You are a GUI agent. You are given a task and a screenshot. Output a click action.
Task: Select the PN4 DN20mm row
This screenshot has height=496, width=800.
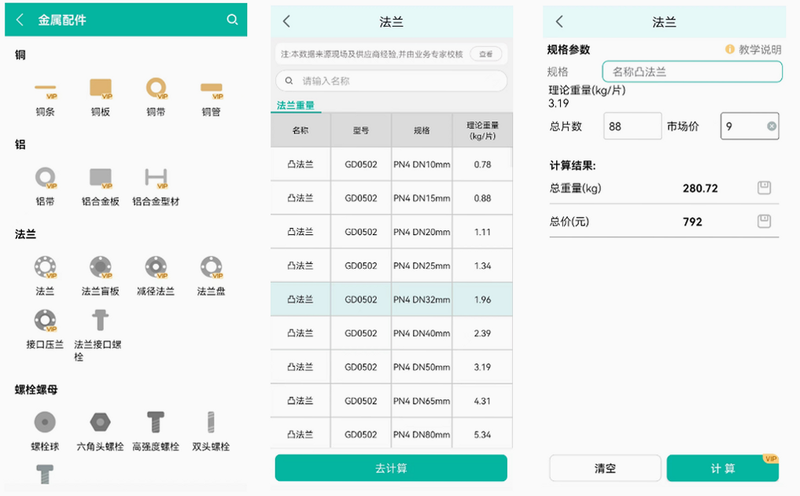(391, 232)
